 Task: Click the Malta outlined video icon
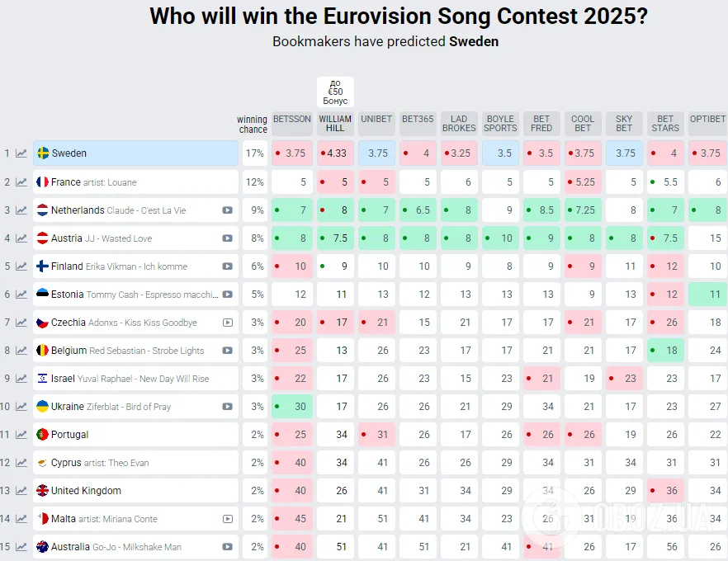click(228, 519)
